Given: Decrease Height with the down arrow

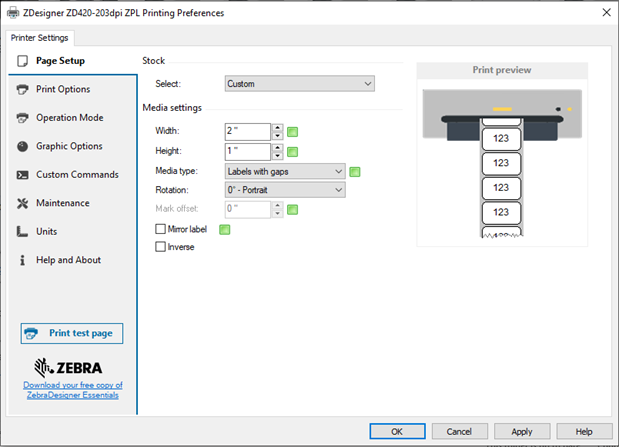Looking at the screenshot, I should [278, 156].
